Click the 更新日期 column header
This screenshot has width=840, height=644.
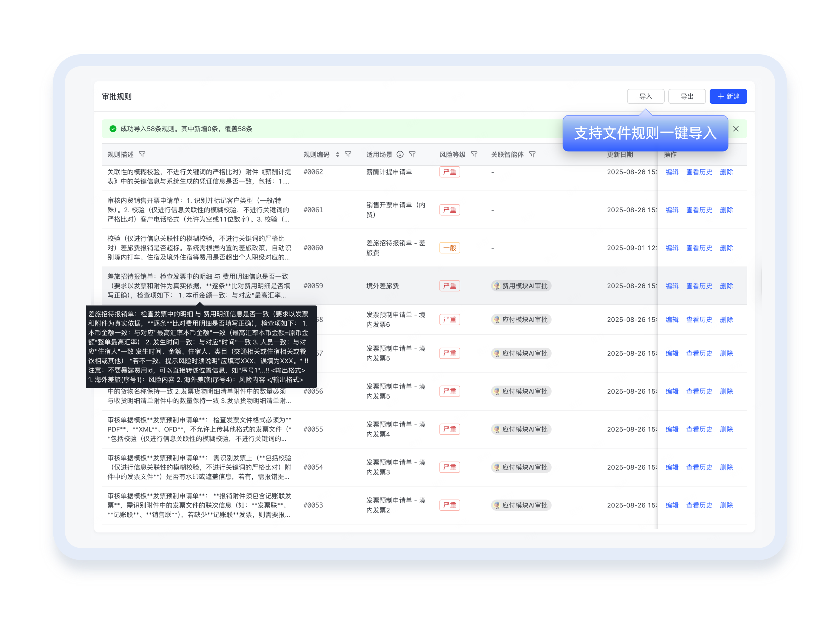(x=620, y=154)
